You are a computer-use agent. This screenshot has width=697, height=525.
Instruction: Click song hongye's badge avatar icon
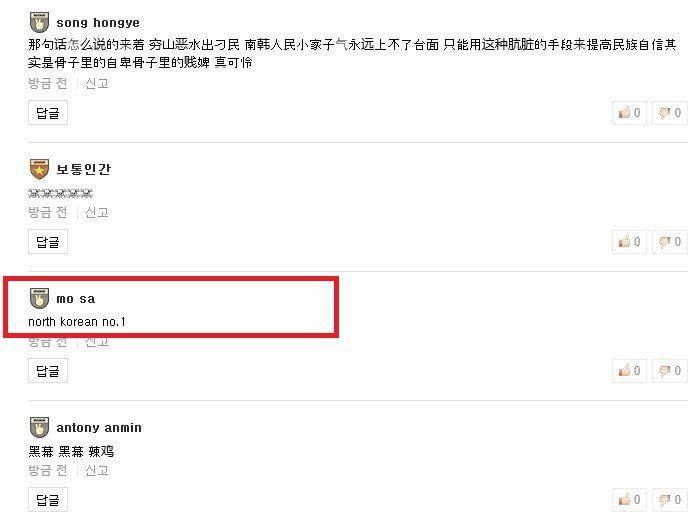39,22
